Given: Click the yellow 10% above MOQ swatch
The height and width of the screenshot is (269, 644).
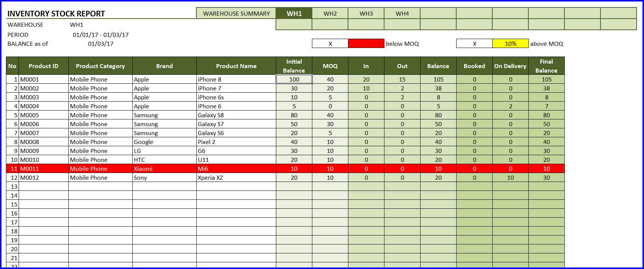Looking at the screenshot, I should coord(511,44).
